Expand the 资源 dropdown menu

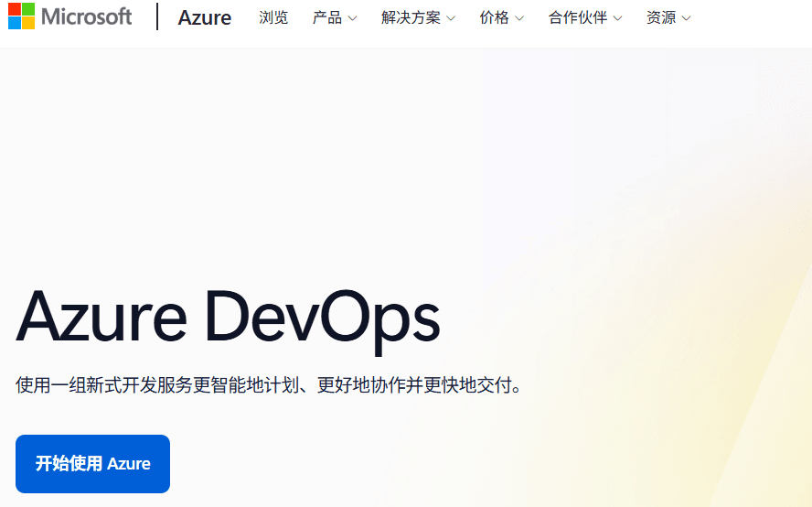[x=668, y=17]
